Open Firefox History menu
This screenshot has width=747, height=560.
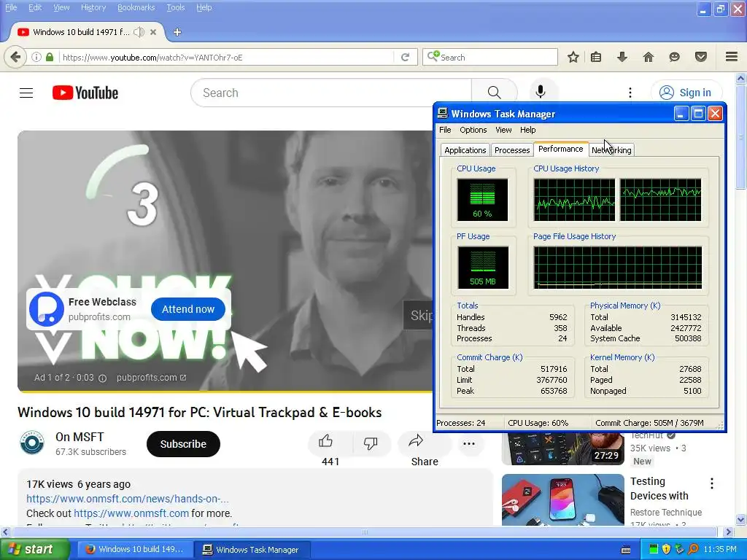(93, 7)
